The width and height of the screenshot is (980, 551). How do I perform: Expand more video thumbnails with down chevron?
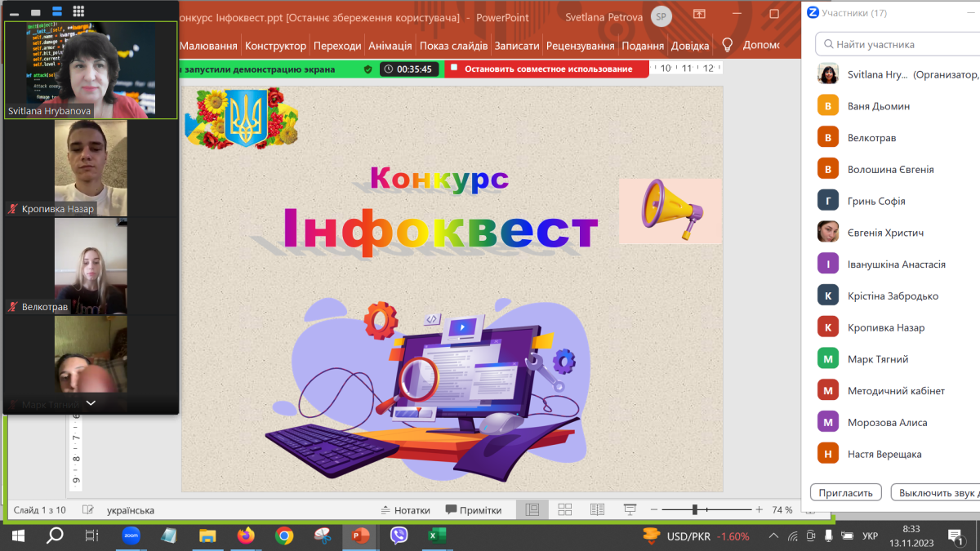point(91,403)
